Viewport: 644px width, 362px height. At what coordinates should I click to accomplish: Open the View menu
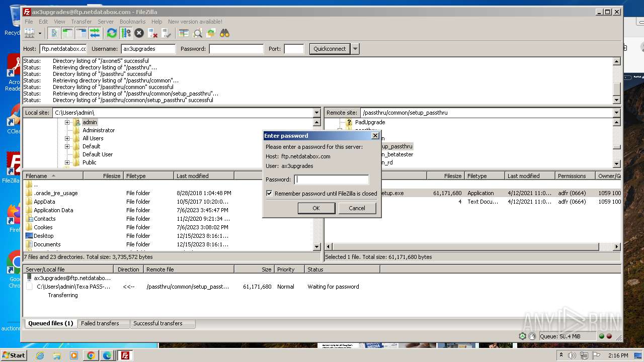(x=59, y=22)
